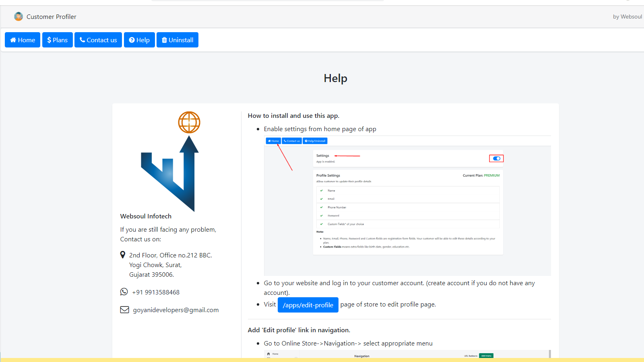Open the /apps/edit-profile link button
The image size is (644, 362).
coord(308,305)
